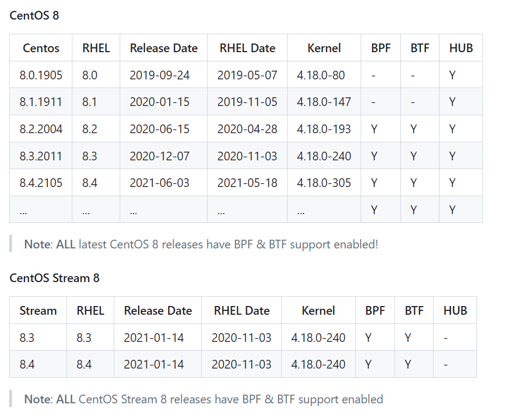
Task: Click the Stream column header
Action: click(38, 310)
